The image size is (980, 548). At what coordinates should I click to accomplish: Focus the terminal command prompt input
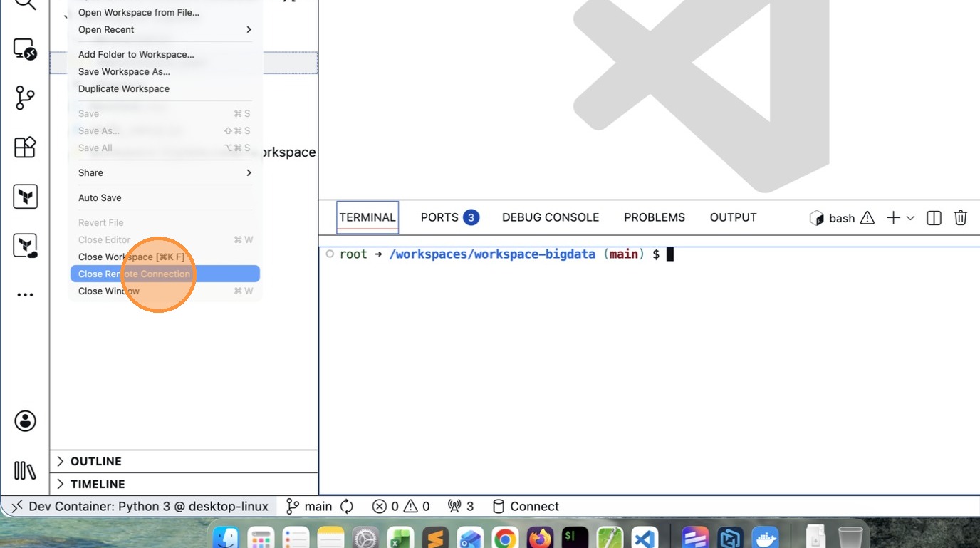coord(669,254)
